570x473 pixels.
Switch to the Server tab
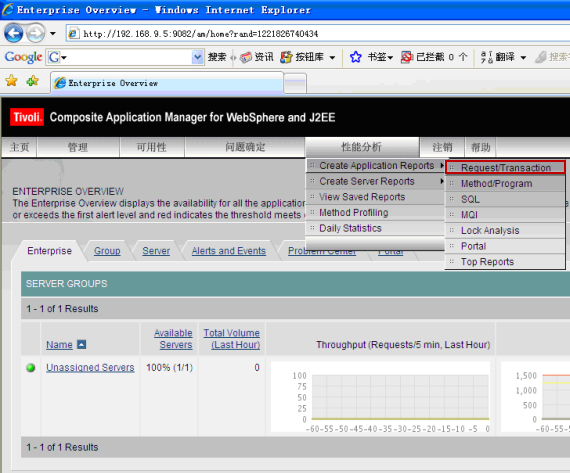[x=156, y=251]
